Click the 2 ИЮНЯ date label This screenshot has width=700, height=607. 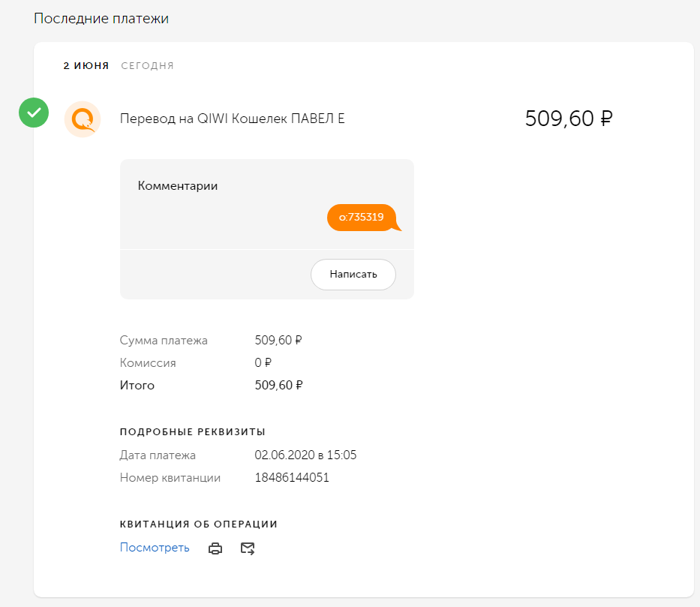(x=86, y=66)
